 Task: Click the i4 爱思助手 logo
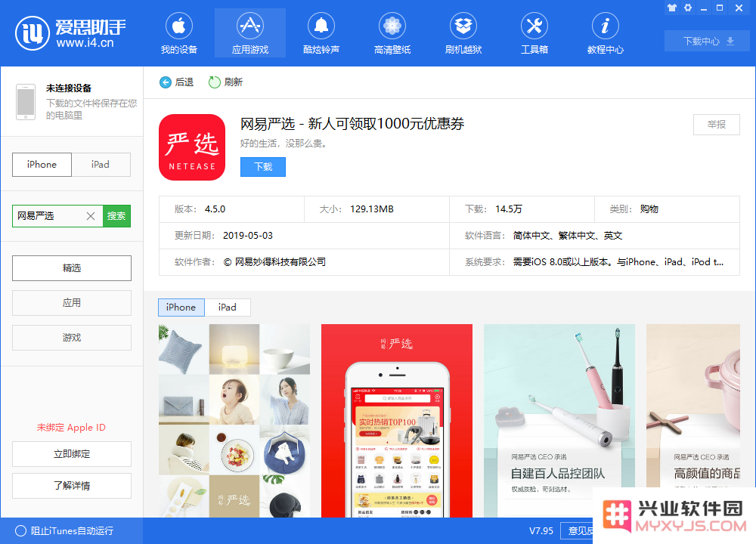point(71,32)
